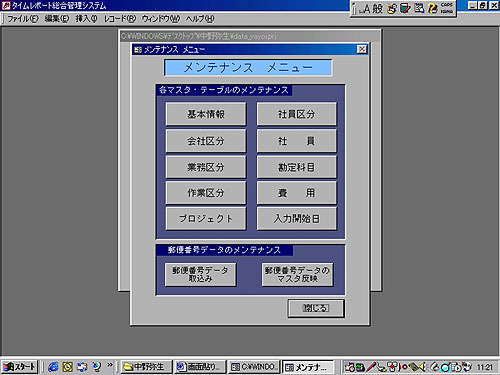Open 勘定科目 master maintenance
The width and height of the screenshot is (500, 375).
tap(297, 167)
